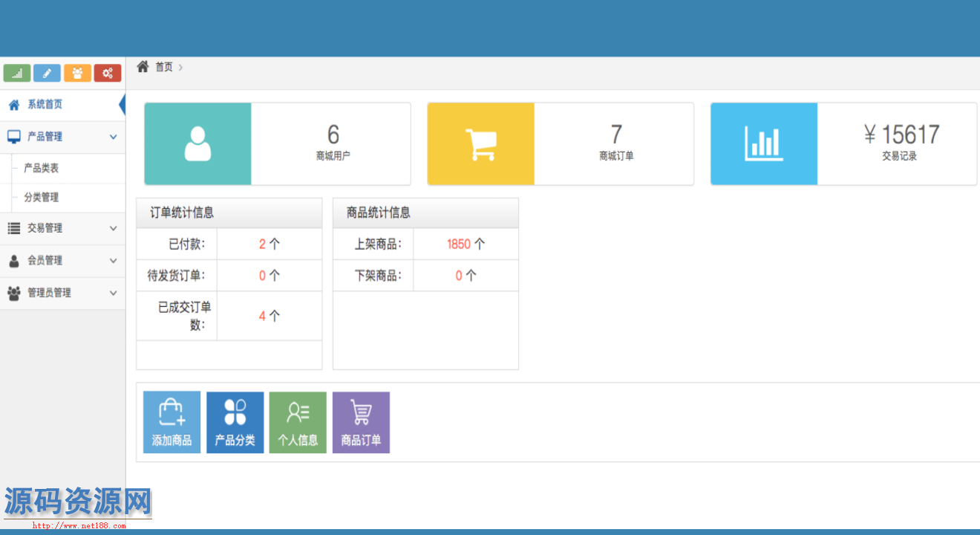Select 系统首页 in the sidebar
980x535 pixels.
coord(45,105)
